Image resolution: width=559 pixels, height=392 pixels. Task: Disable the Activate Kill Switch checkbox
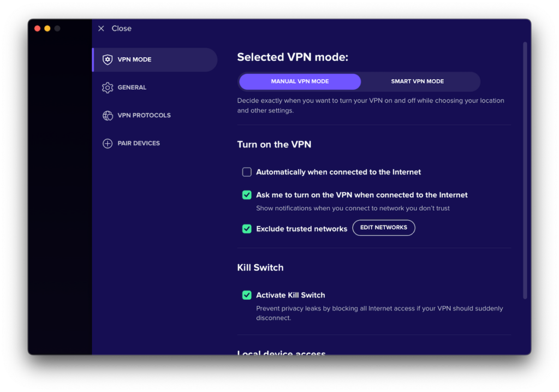coord(247,295)
